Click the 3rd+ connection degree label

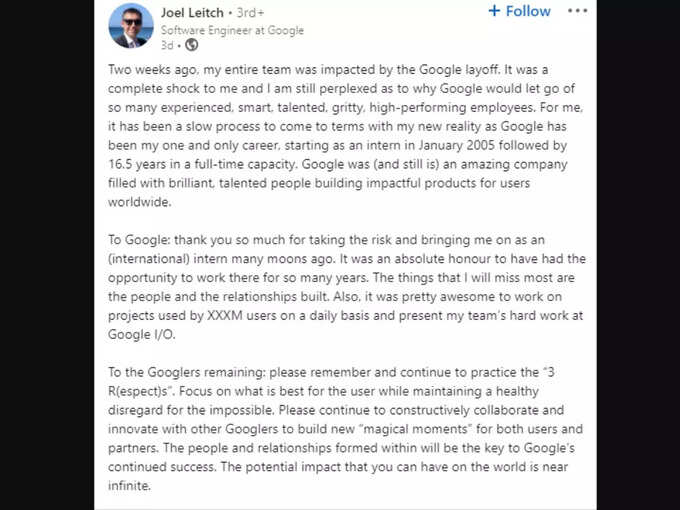(250, 13)
